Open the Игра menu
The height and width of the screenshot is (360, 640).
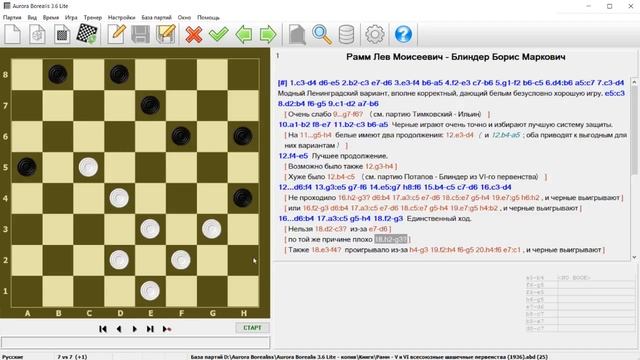point(71,18)
